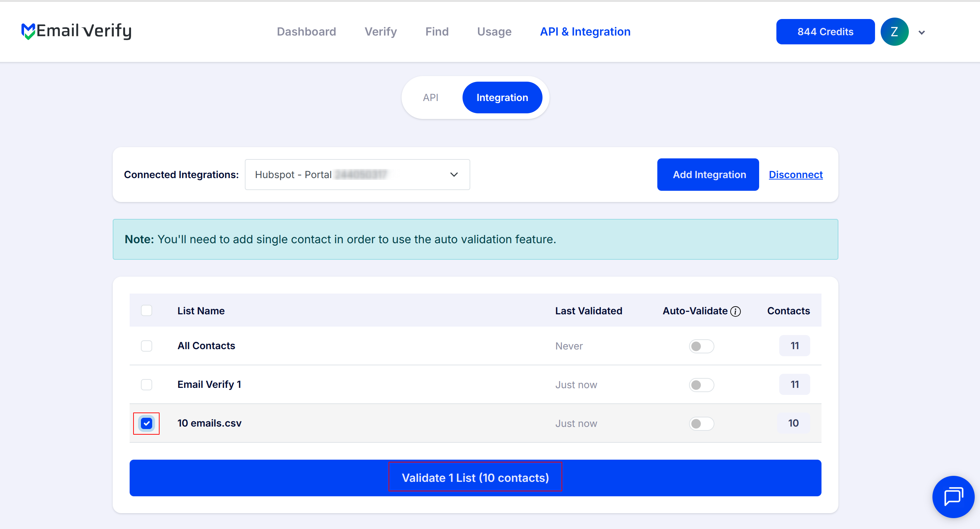Enable auto-validate for Email Verify 1

(x=701, y=385)
